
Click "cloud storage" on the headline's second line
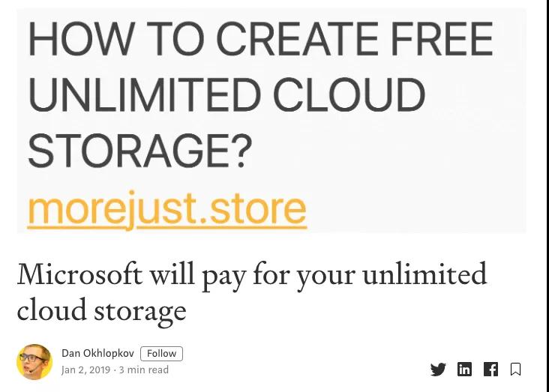point(101,310)
